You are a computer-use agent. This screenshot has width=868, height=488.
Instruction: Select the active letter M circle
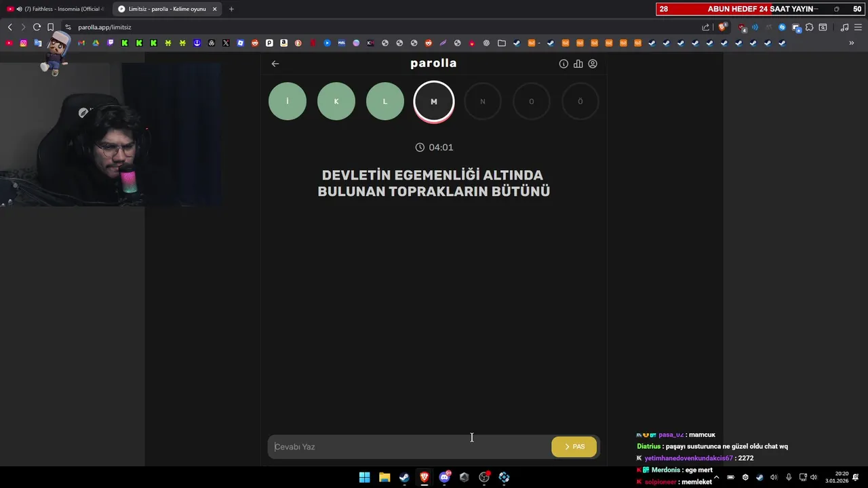434,102
